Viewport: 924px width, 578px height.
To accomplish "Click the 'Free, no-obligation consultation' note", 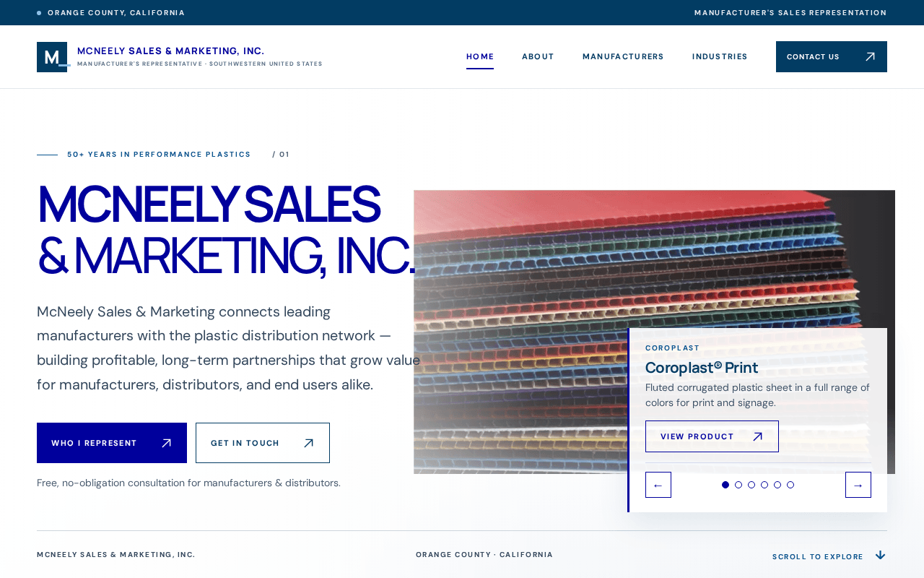I will (188, 483).
